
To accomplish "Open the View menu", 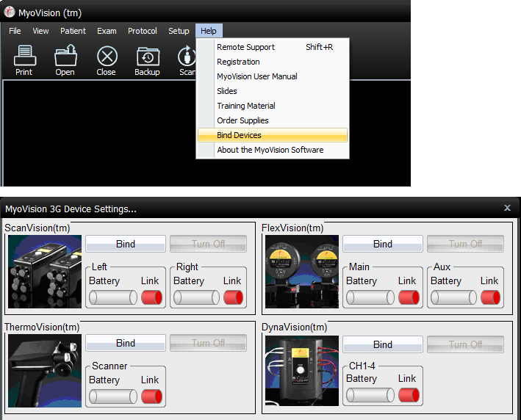I will pos(40,31).
